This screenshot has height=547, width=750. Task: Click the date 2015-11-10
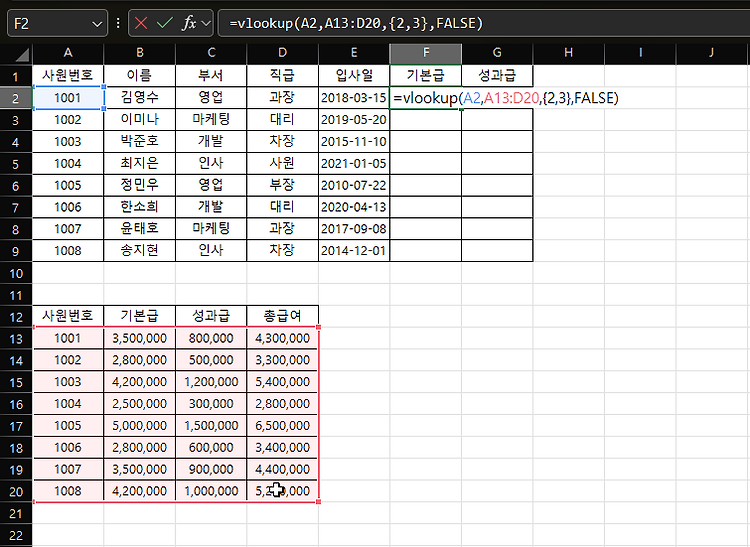click(353, 142)
